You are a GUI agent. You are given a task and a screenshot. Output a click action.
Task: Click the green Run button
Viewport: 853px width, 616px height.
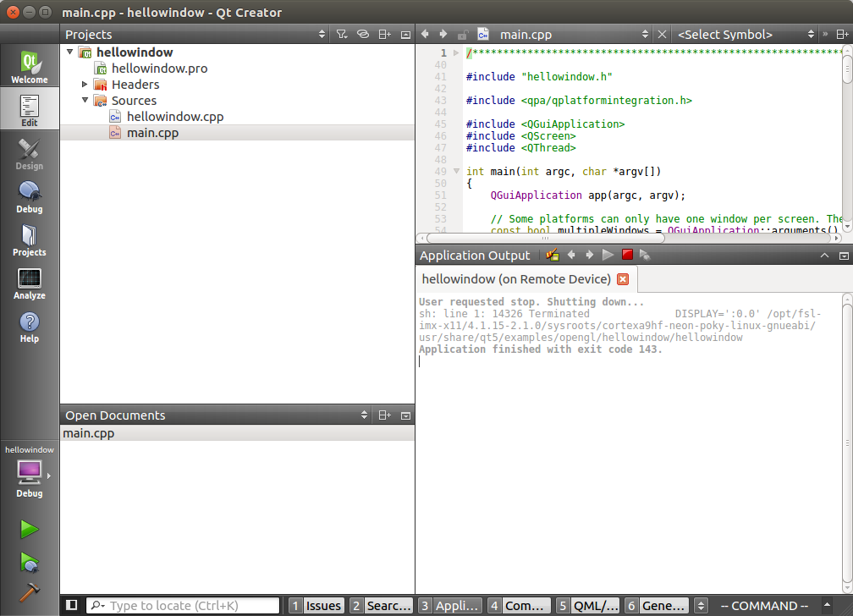pyautogui.click(x=30, y=529)
